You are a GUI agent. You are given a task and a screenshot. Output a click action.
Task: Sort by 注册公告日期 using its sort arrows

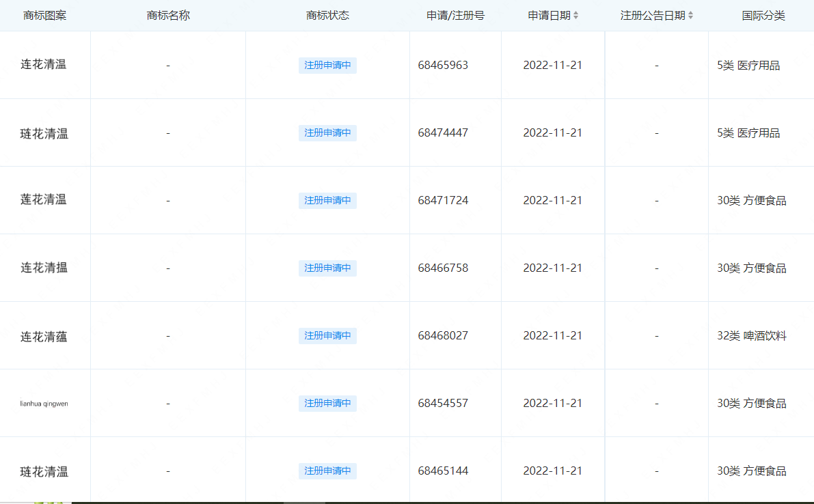[x=690, y=16]
